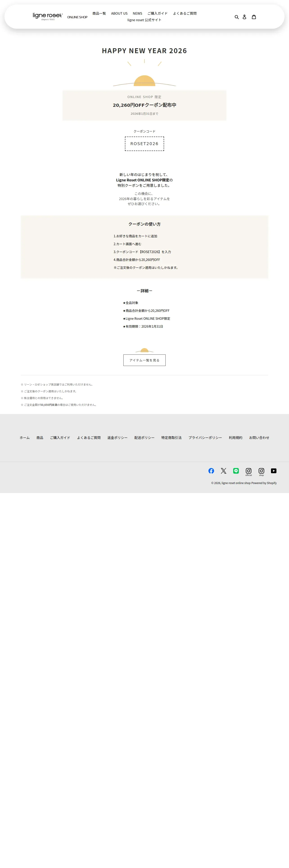
Task: Open the account login icon
Action: click(244, 17)
